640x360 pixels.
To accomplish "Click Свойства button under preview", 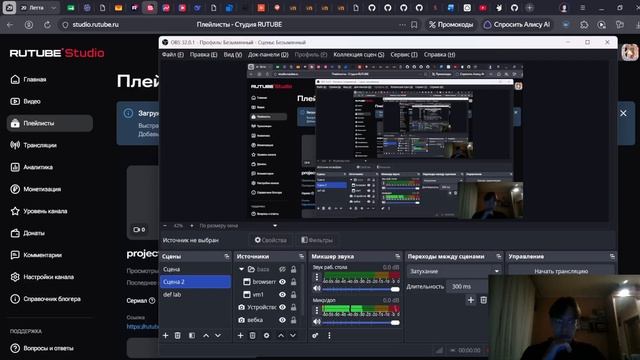I will coord(271,240).
